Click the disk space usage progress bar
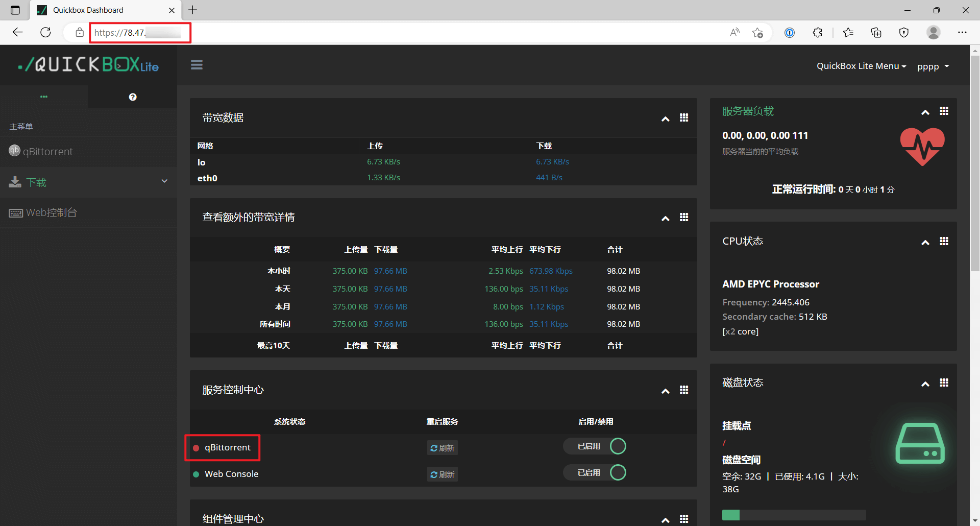 [x=794, y=515]
